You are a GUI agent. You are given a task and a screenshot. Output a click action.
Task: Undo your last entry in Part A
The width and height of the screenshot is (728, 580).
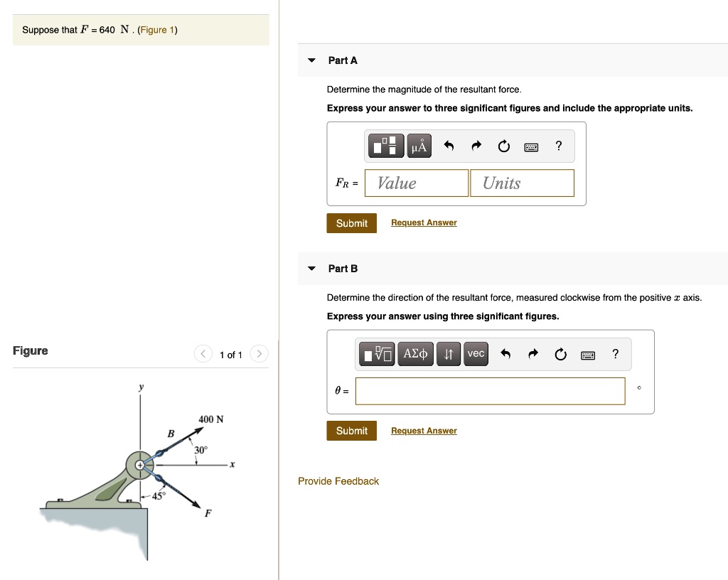point(448,146)
